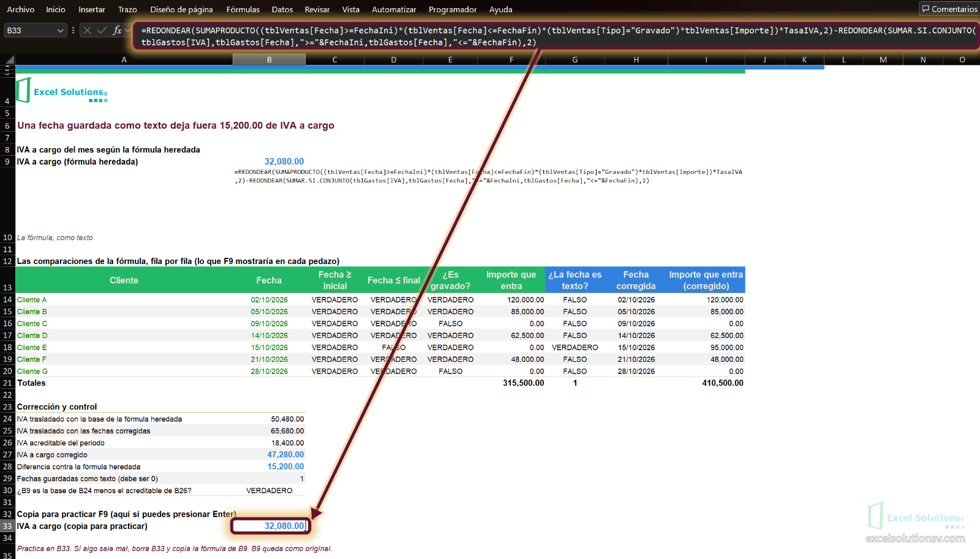The width and height of the screenshot is (980, 559).
Task: Open the Revisar tab
Action: point(317,9)
